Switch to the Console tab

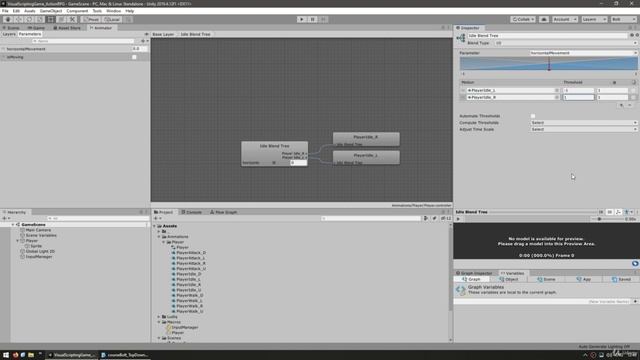click(x=192, y=212)
